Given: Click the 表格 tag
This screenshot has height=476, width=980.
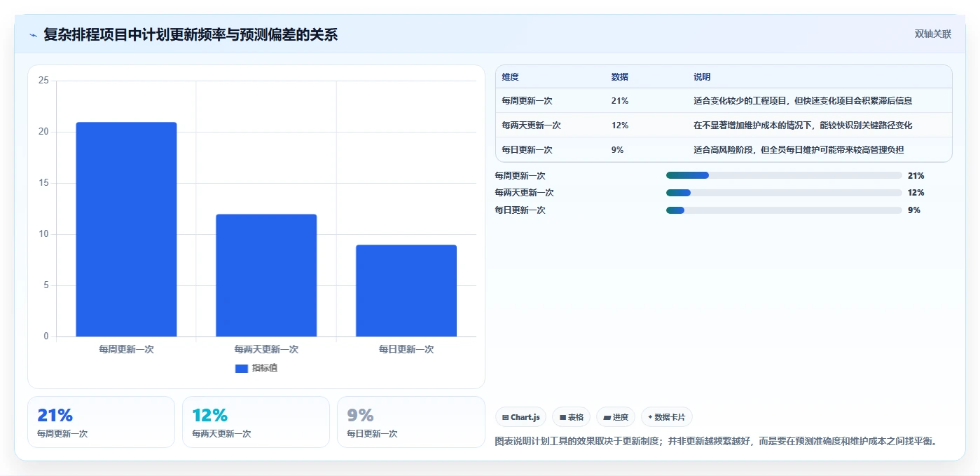Looking at the screenshot, I should tap(571, 417).
